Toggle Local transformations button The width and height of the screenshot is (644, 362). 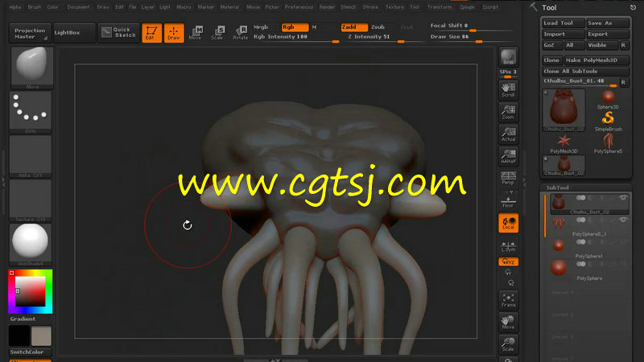tap(508, 223)
